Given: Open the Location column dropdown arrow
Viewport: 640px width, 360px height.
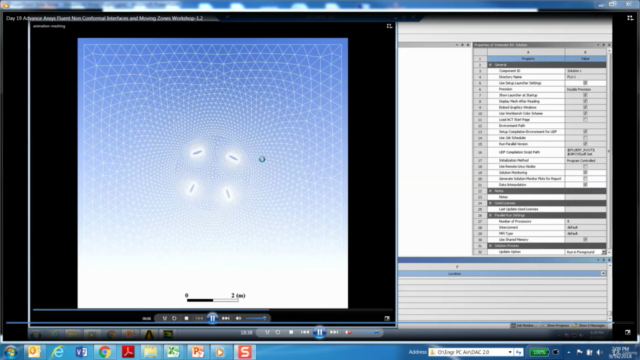Looking at the screenshot, I should [603, 273].
